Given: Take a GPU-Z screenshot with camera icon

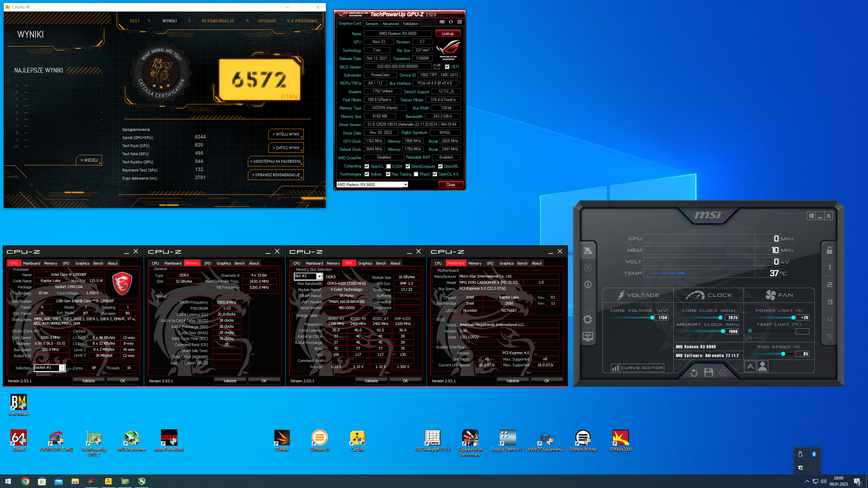Looking at the screenshot, I should [442, 22].
